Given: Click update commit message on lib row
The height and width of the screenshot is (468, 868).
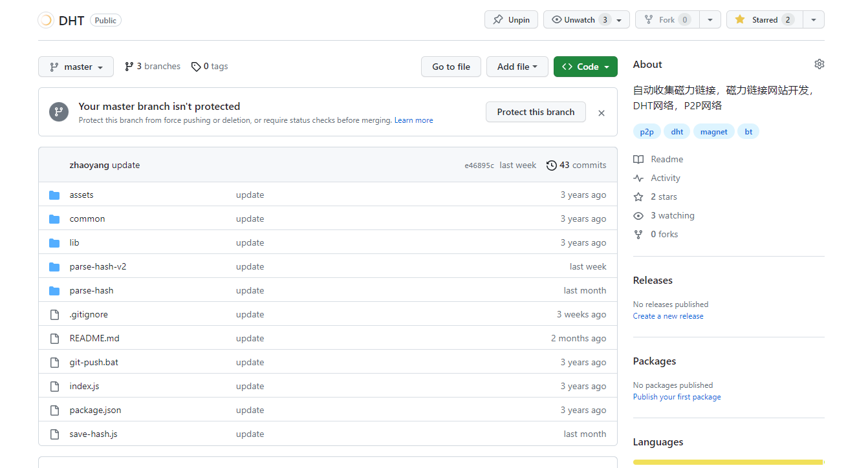Looking at the screenshot, I should [x=250, y=243].
